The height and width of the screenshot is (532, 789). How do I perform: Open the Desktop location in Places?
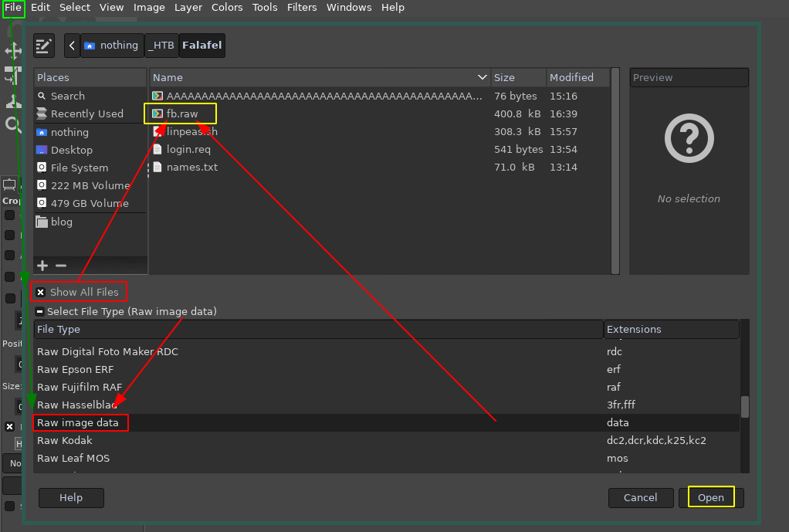pos(71,150)
